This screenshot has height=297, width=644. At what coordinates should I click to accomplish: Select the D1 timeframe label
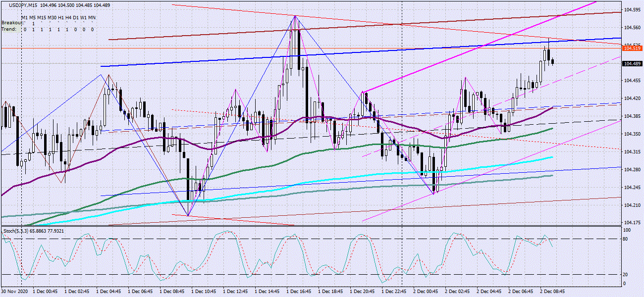[x=76, y=17]
